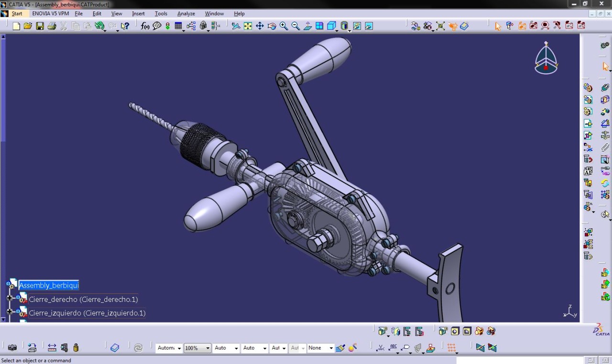Click the Fit All In view icon
612x364 pixels.
pos(248,26)
